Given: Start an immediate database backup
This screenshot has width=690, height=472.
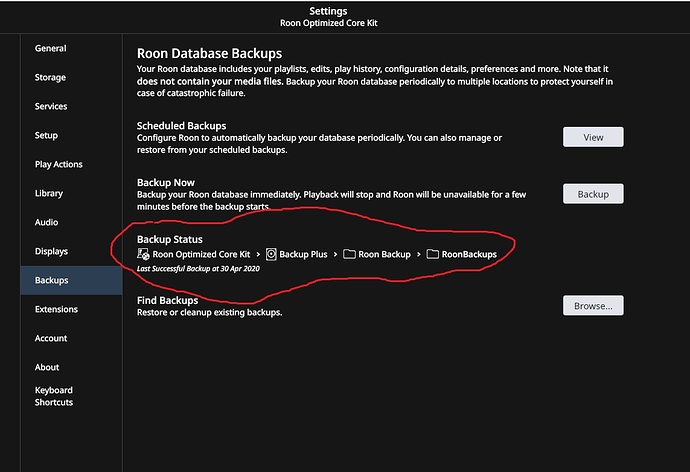Looking at the screenshot, I should (593, 194).
